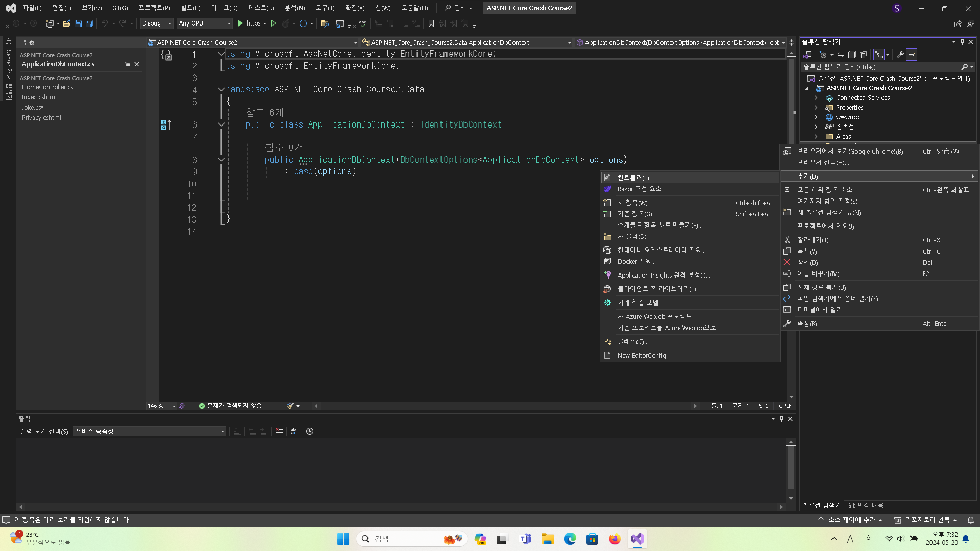This screenshot has width=980, height=551.
Task: Click the pending changes filter clock icon
Action: [823, 55]
